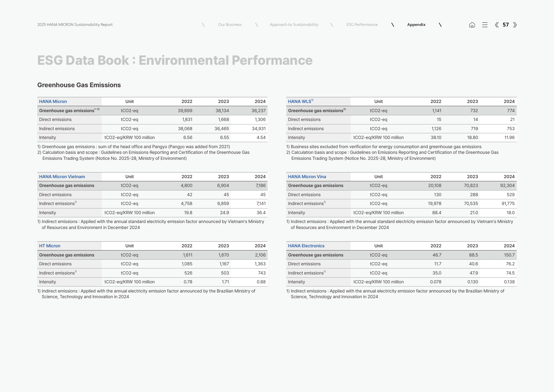Open the Our Business section
Viewport: 554px width, 392px height.
[x=230, y=25]
